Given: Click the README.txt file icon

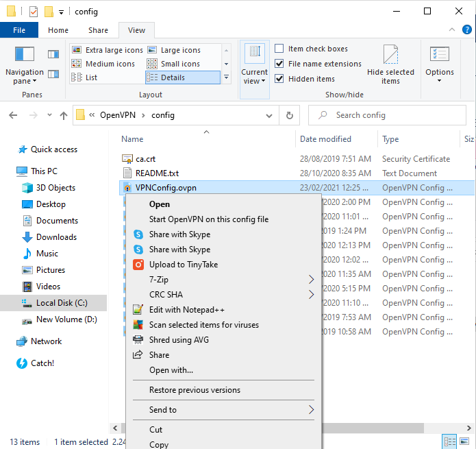Looking at the screenshot, I should [127, 173].
